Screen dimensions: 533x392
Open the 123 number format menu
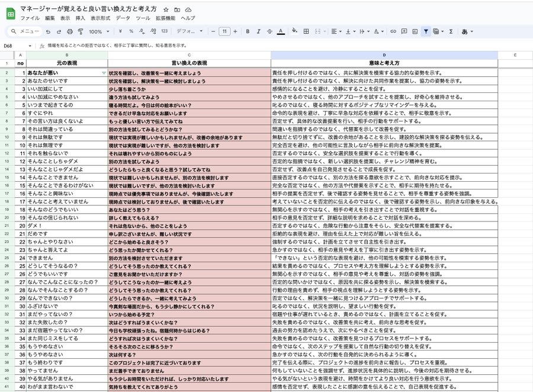(x=165, y=31)
